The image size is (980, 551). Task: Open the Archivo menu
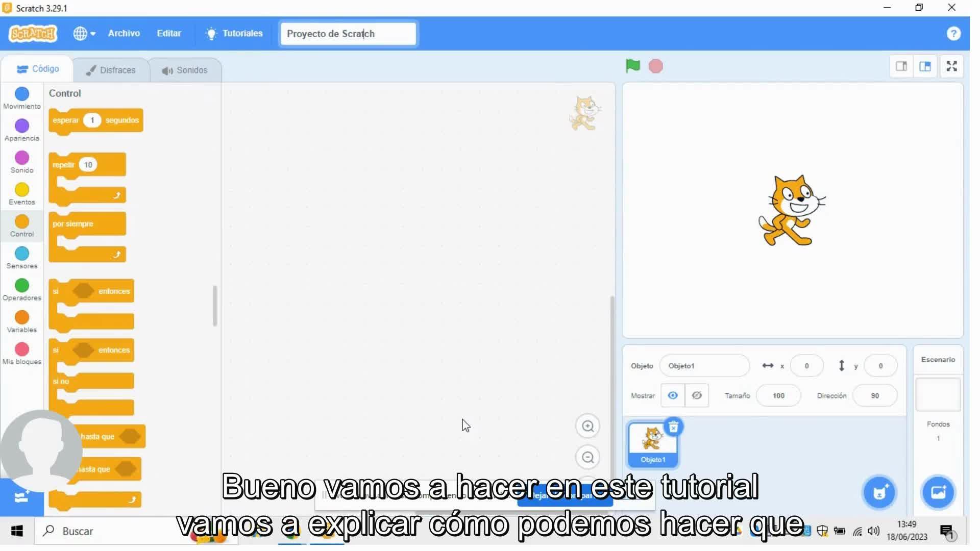[x=124, y=34]
